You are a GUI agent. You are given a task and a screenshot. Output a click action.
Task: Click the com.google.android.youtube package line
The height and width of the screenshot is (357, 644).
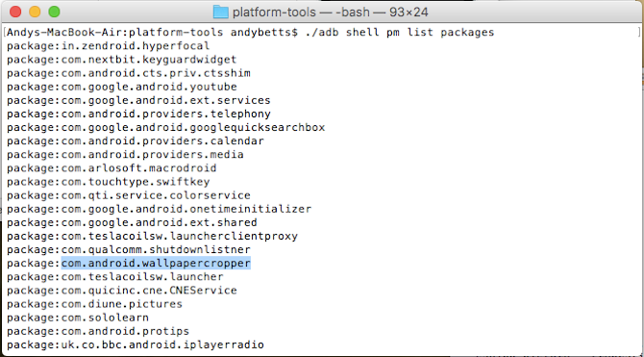click(122, 87)
